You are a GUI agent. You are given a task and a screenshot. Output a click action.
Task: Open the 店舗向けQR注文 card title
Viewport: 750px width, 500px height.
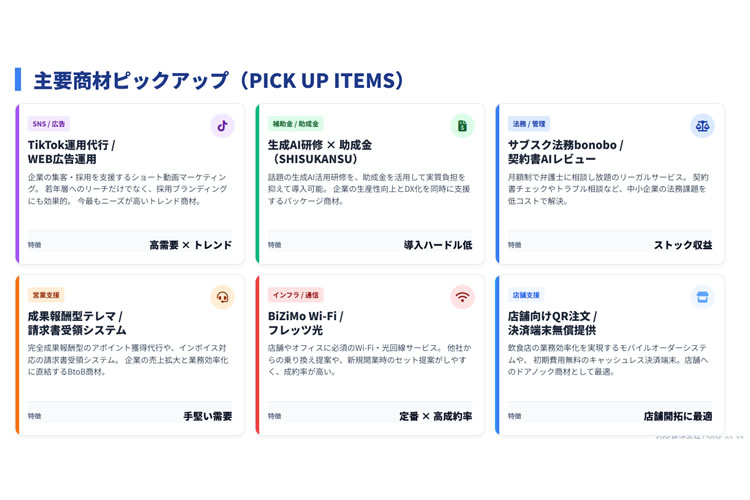coord(552,323)
